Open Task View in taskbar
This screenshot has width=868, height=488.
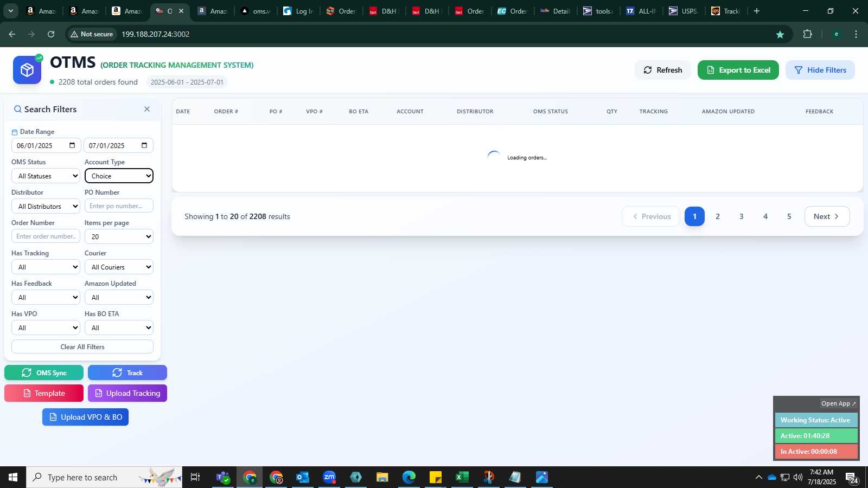(x=195, y=477)
